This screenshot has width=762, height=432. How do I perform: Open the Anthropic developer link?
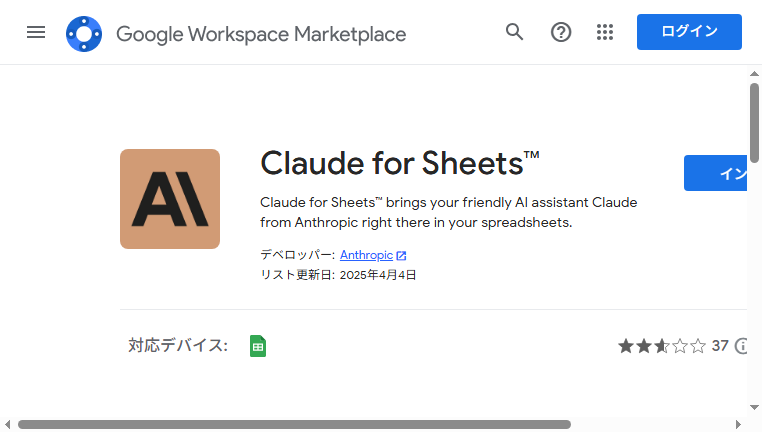point(366,255)
